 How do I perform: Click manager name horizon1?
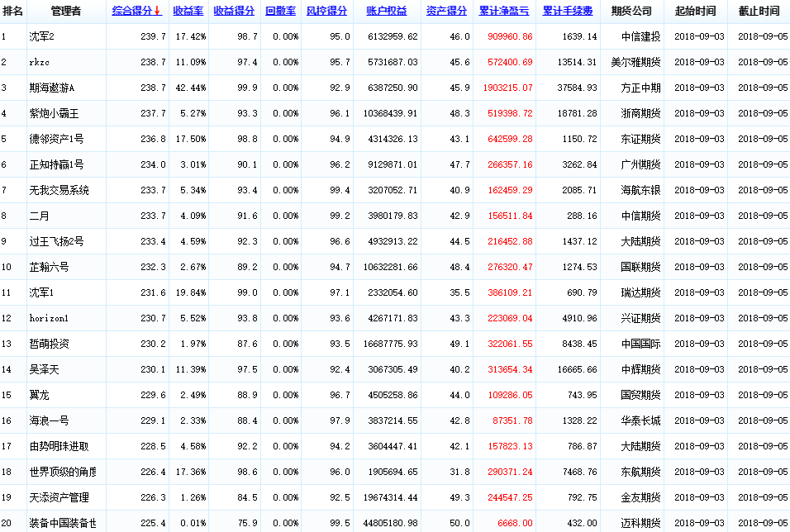[x=49, y=318]
